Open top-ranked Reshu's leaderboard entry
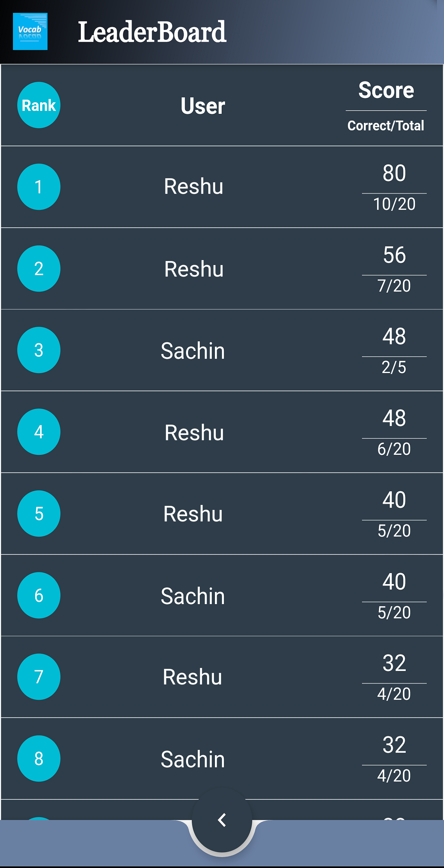Viewport: 444px width, 868px height. 194,187
